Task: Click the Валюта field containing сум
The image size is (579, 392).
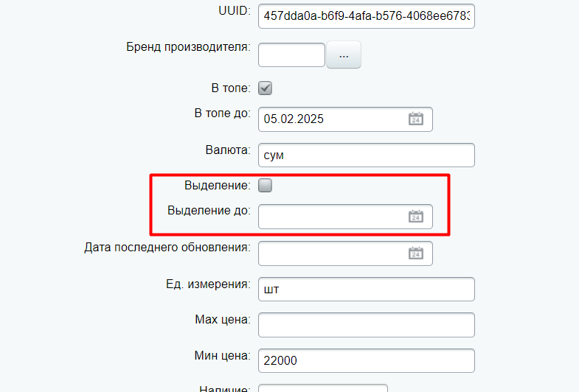Action: (x=367, y=155)
